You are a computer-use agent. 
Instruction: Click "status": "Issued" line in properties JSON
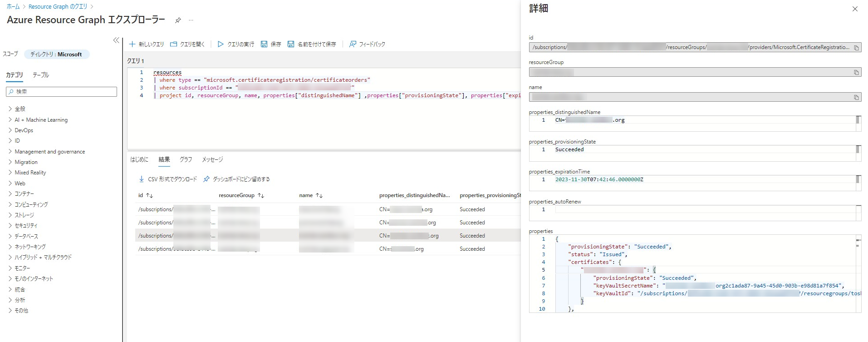pyautogui.click(x=598, y=254)
